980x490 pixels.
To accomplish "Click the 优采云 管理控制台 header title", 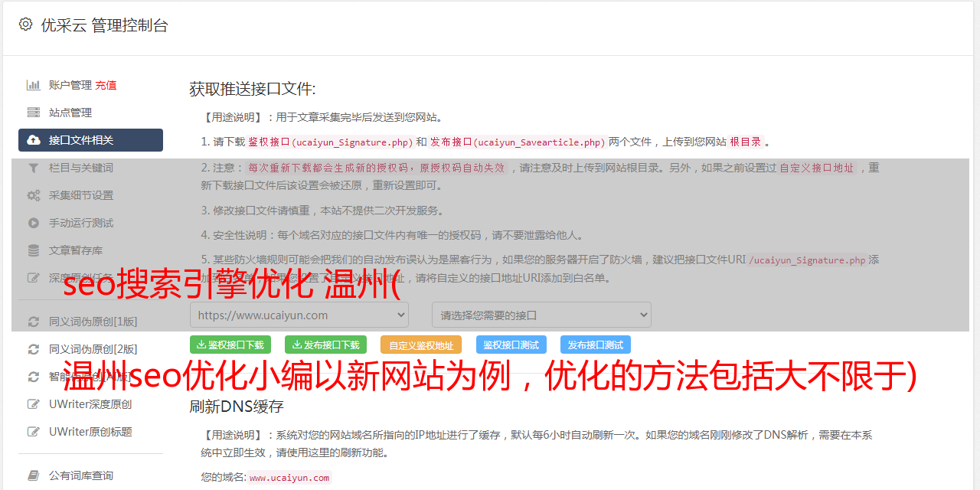I will [104, 25].
